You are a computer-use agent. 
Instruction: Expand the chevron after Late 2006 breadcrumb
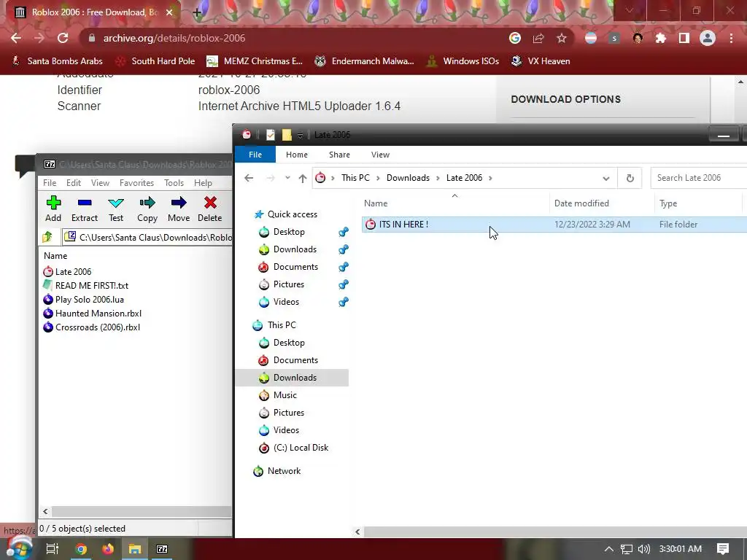490,178
